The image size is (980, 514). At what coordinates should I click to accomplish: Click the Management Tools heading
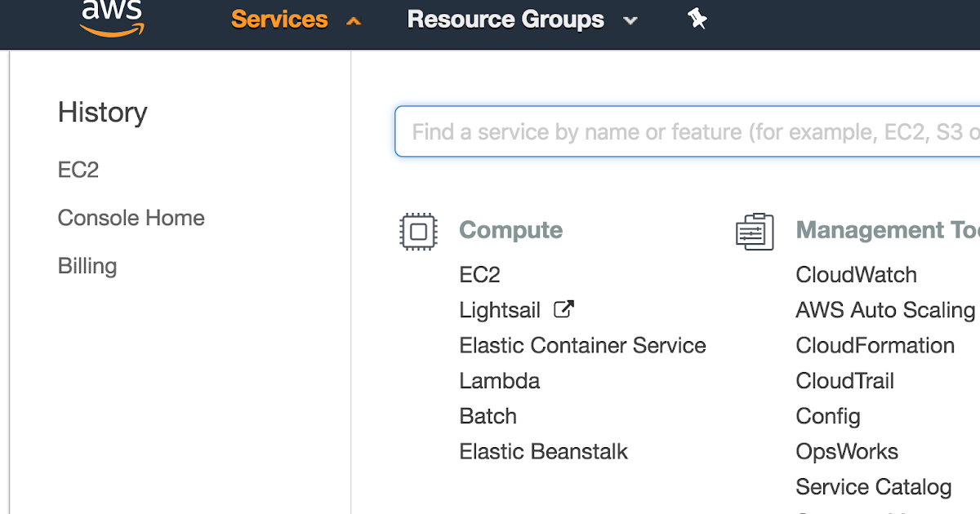888,230
